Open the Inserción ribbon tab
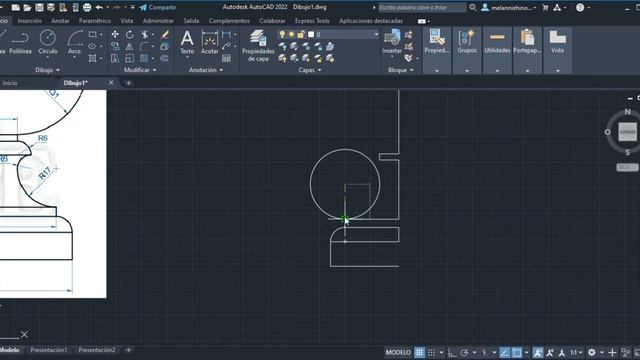640x360 pixels. coord(29,20)
